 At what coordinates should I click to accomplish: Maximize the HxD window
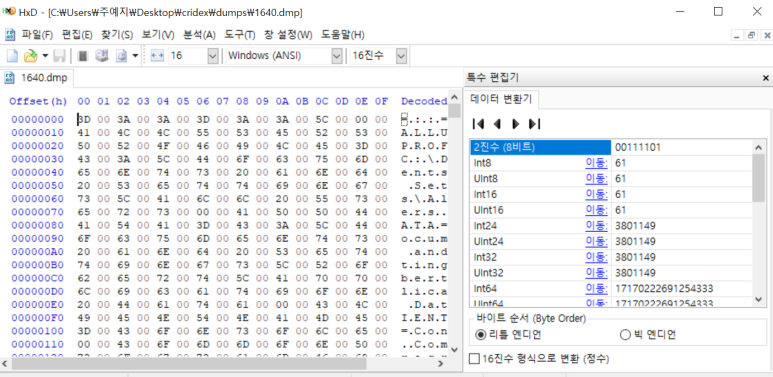(718, 12)
